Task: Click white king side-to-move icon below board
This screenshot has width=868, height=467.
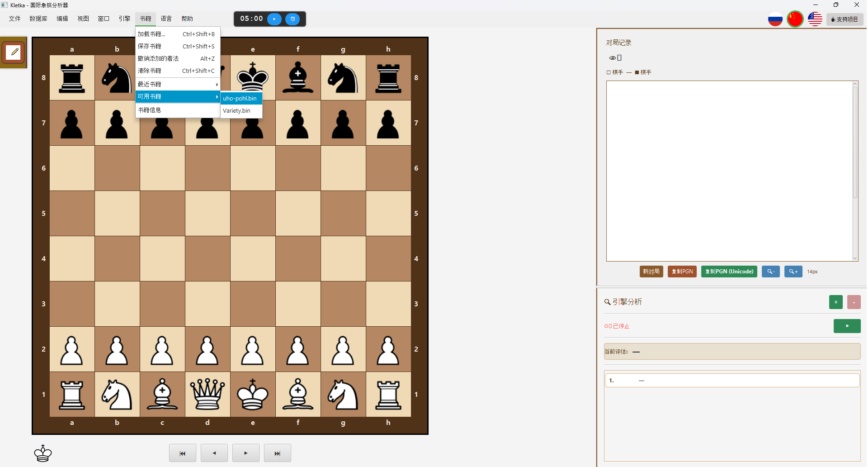Action: [43, 453]
